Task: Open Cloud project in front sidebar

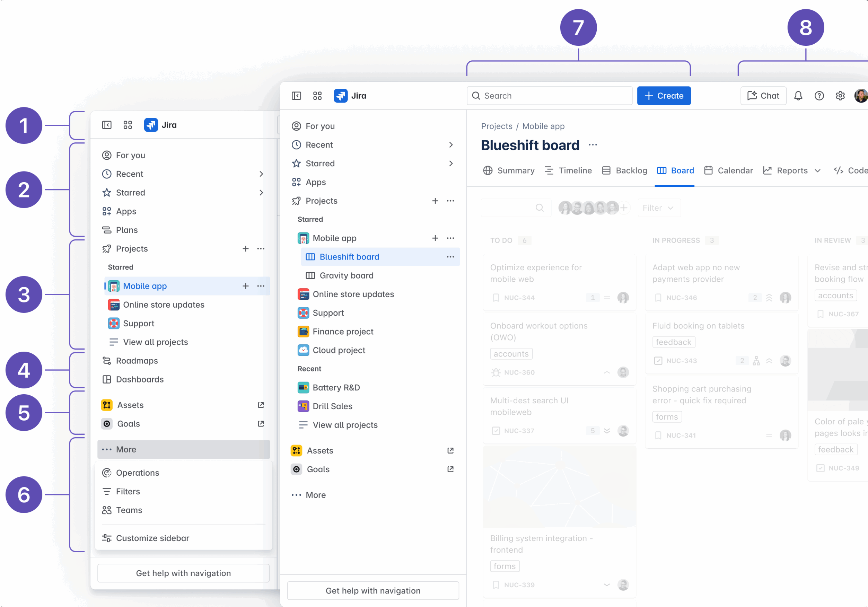Action: (x=377, y=350)
